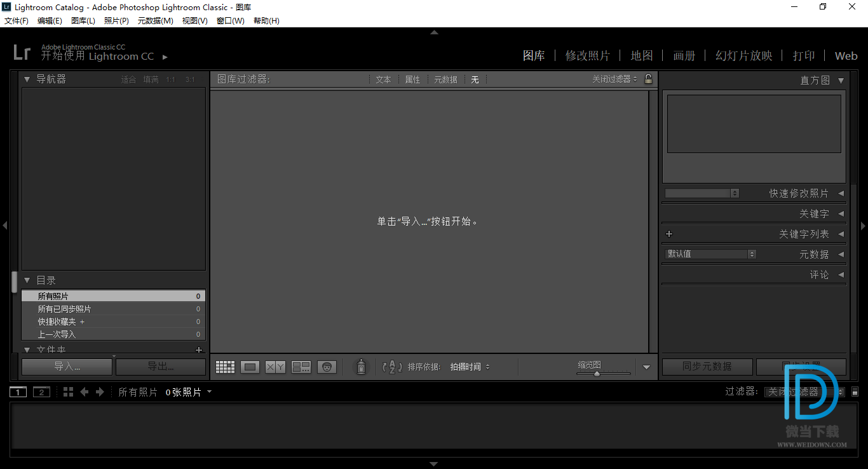Select 文本 filter type
The image size is (868, 469).
383,79
